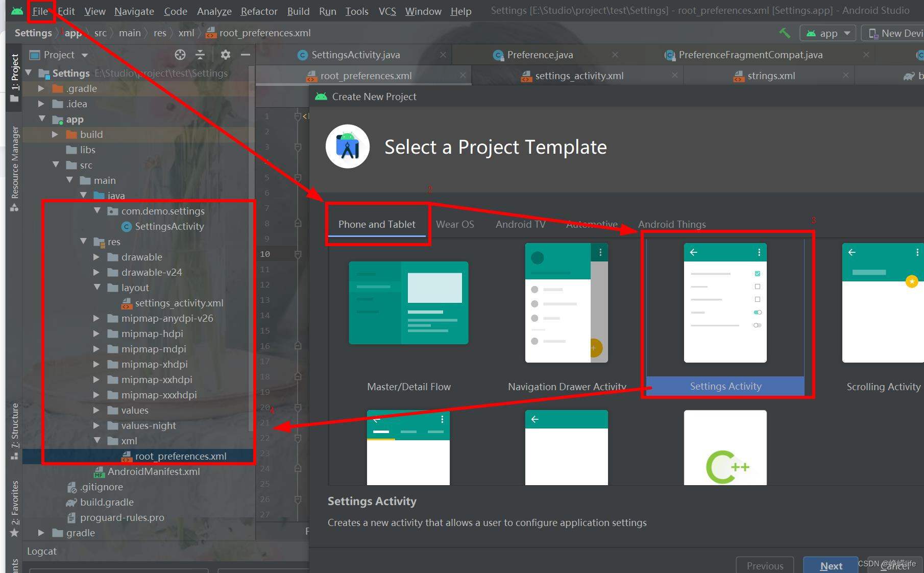
Task: Click the Collapse All icon in the Project panel
Action: (x=200, y=55)
